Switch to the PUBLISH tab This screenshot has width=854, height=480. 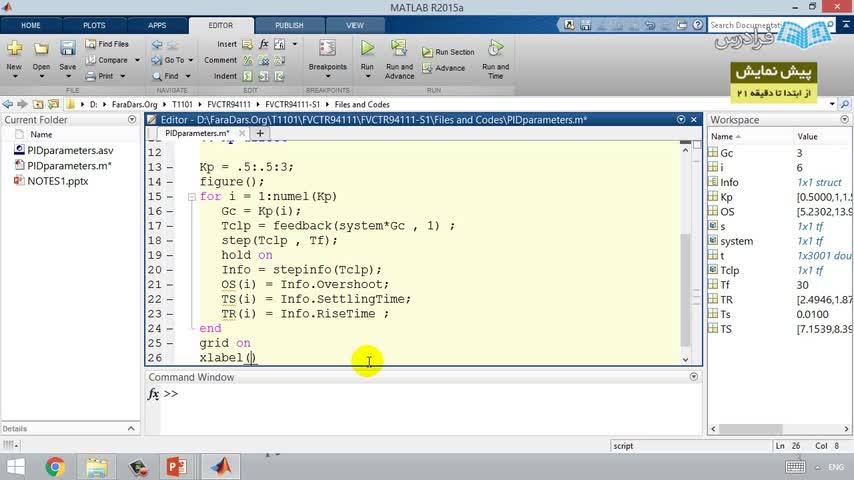(289, 26)
